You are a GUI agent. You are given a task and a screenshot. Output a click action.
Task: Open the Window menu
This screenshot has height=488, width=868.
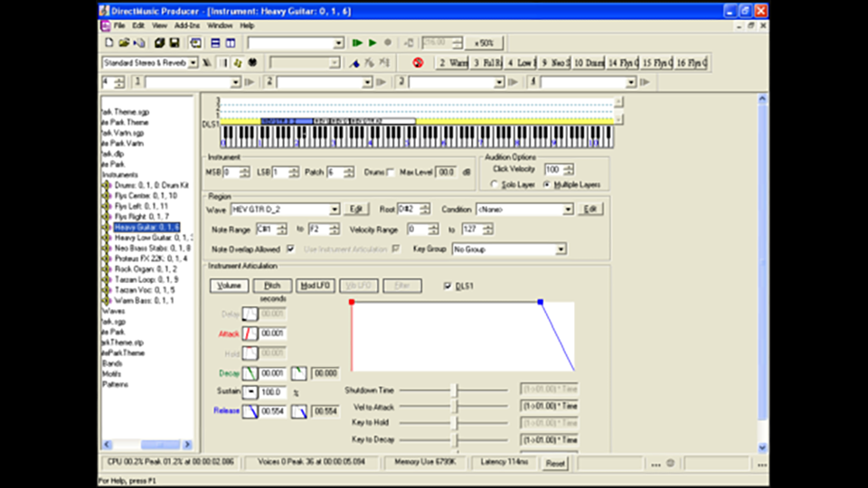pyautogui.click(x=220, y=25)
